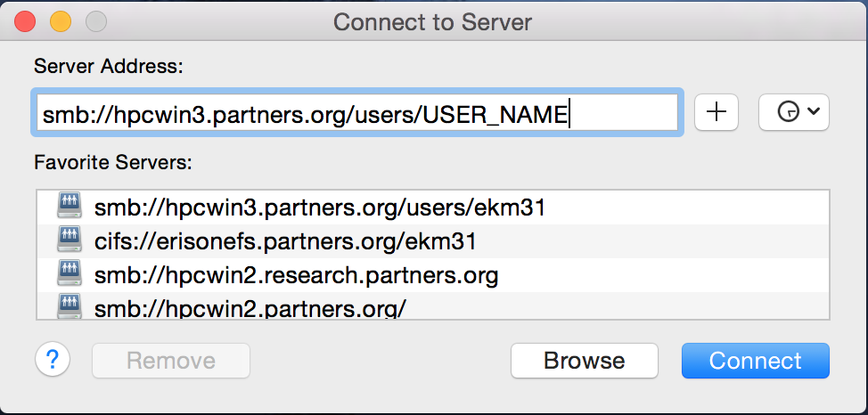Focus the Server Address text field
Viewport: 868px width, 415px height.
[x=357, y=112]
